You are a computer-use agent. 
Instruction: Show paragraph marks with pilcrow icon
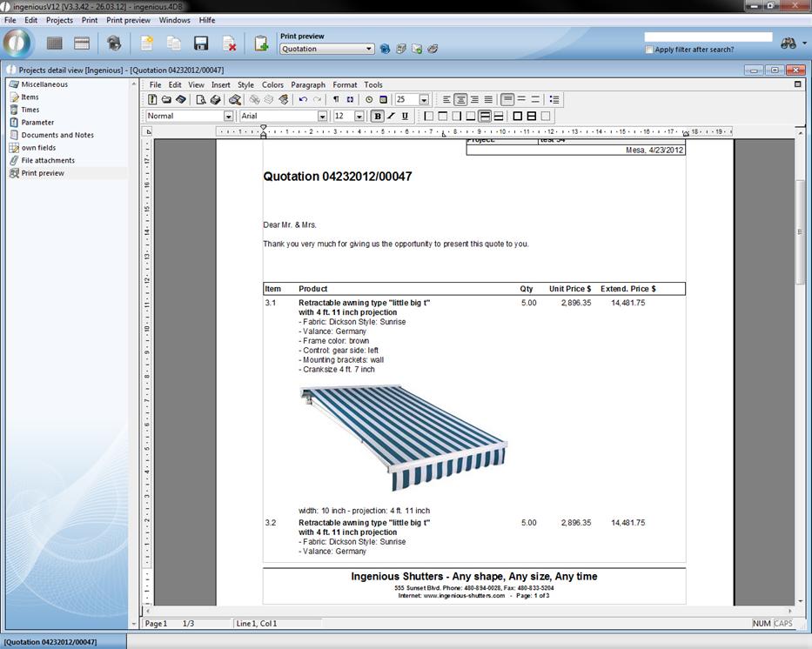[x=336, y=100]
